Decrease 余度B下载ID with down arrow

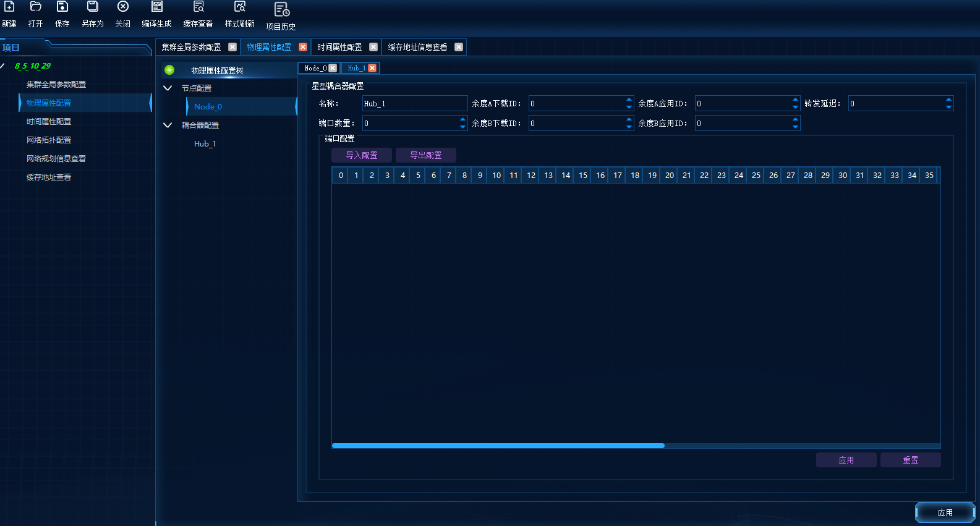pyautogui.click(x=629, y=127)
